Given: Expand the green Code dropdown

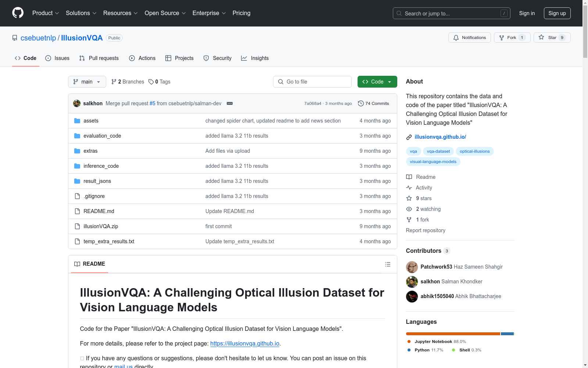Looking at the screenshot, I should [377, 82].
